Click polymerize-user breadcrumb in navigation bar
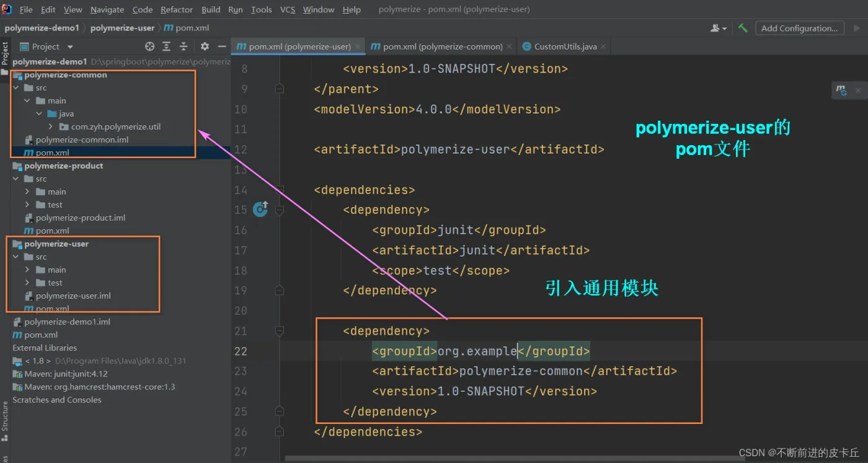Image resolution: width=868 pixels, height=463 pixels. click(x=123, y=28)
